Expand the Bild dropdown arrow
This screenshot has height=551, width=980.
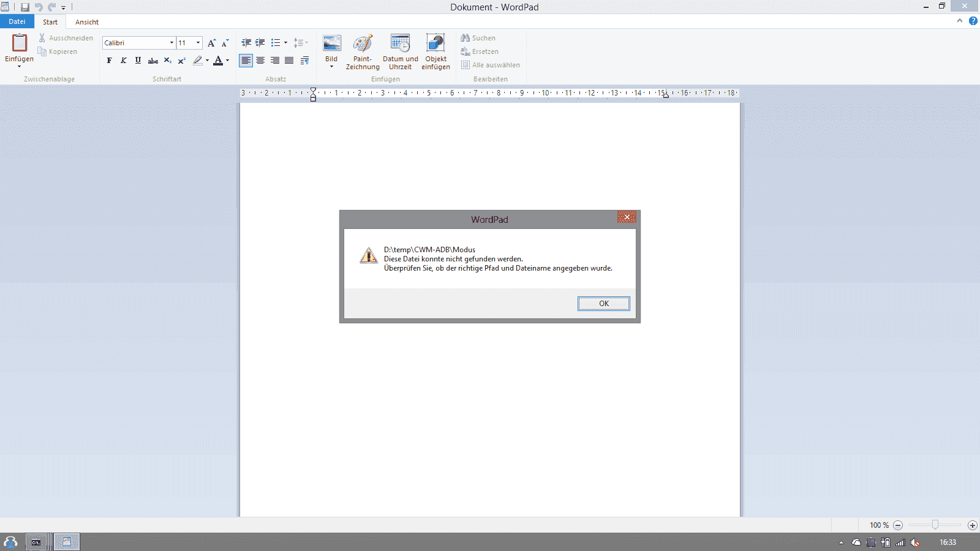click(x=331, y=67)
